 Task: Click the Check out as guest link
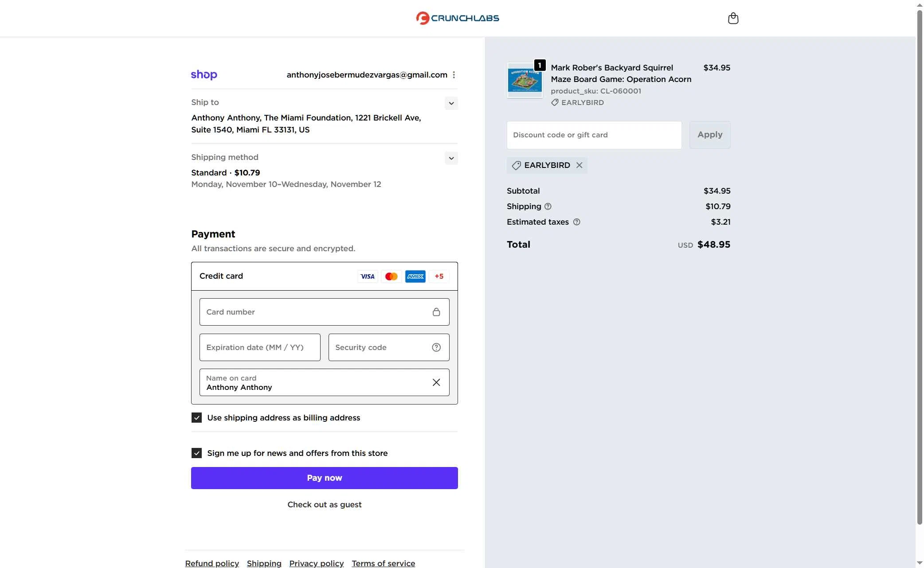pyautogui.click(x=324, y=504)
